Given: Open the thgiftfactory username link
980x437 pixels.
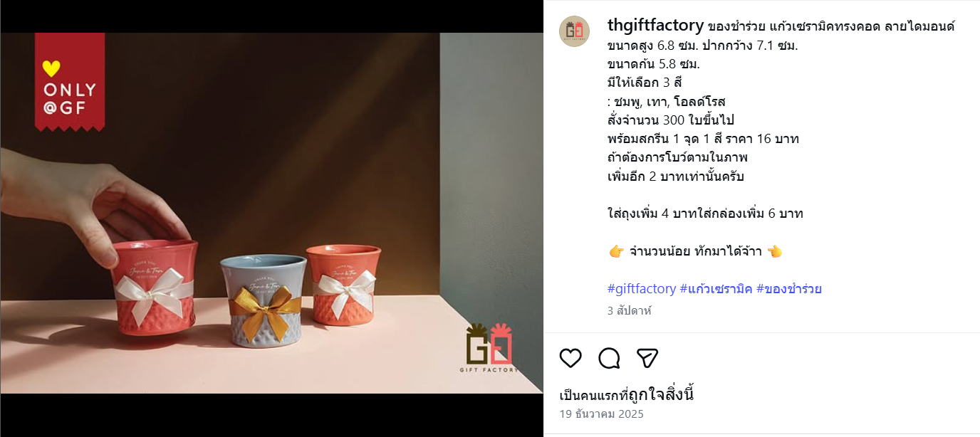Looking at the screenshot, I should click(655, 26).
